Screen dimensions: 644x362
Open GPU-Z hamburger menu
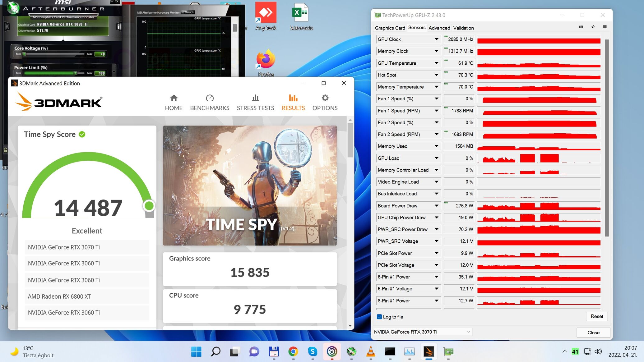(x=605, y=27)
